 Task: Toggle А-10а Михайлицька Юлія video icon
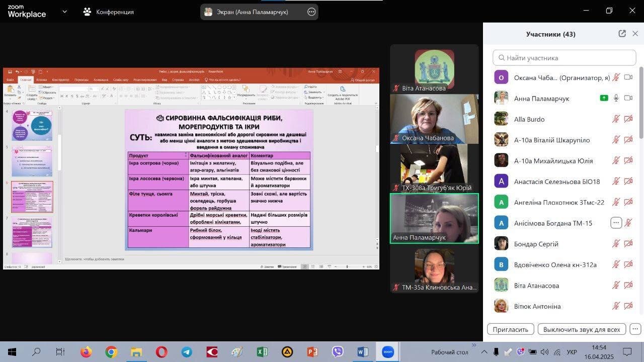pos(628,161)
